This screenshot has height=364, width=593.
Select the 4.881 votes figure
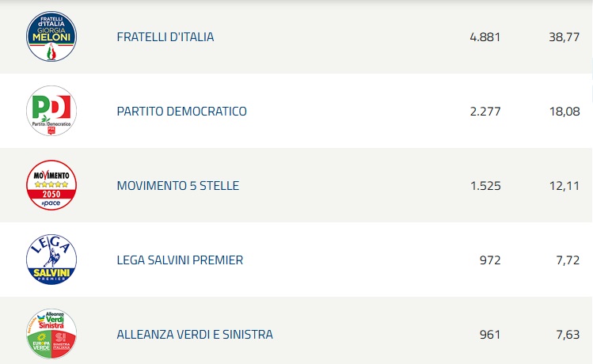[x=485, y=37]
